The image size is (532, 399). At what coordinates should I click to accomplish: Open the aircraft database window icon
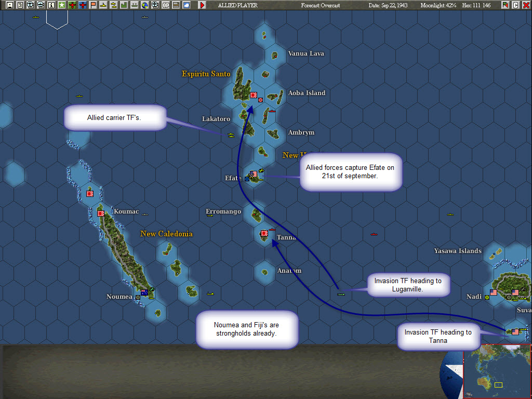click(x=31, y=5)
